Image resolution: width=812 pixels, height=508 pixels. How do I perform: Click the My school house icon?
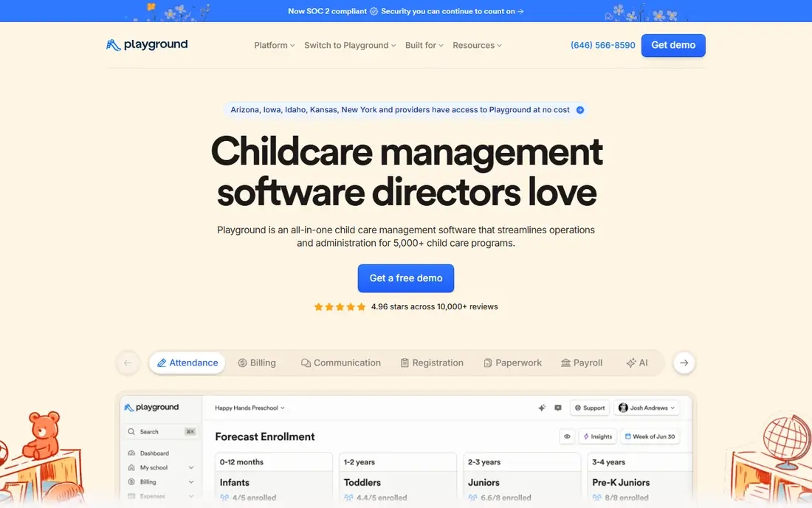pyautogui.click(x=131, y=467)
